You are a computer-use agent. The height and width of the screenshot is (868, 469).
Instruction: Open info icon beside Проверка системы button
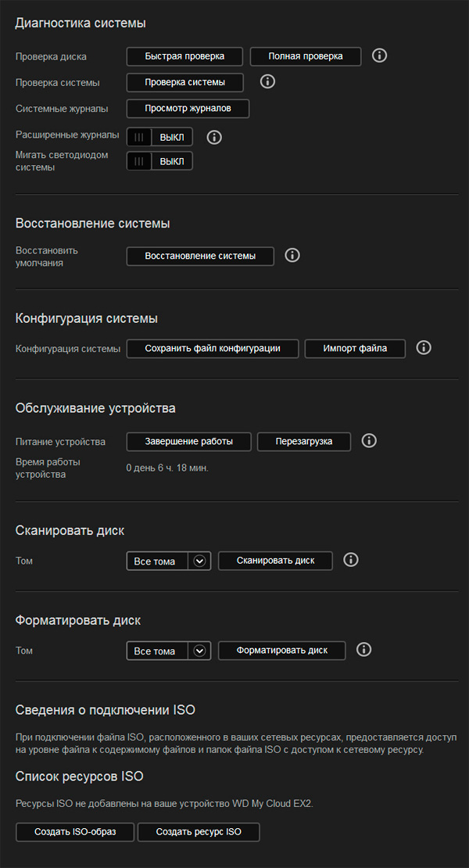click(x=267, y=81)
